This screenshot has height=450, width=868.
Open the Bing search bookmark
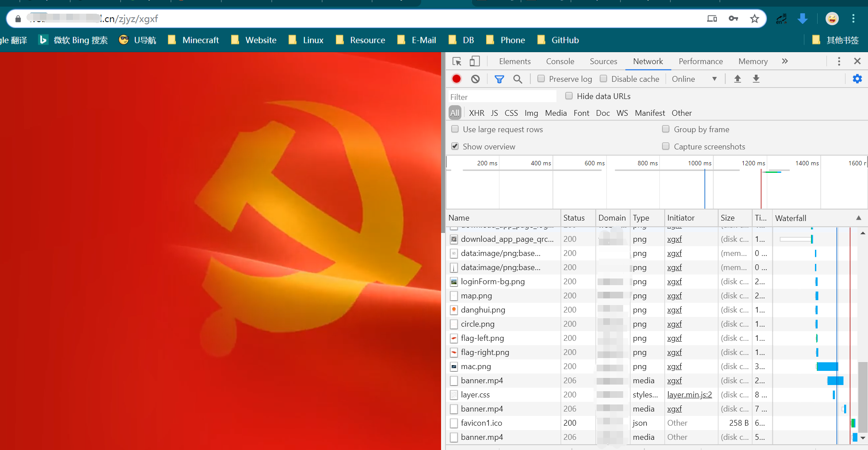pos(73,40)
